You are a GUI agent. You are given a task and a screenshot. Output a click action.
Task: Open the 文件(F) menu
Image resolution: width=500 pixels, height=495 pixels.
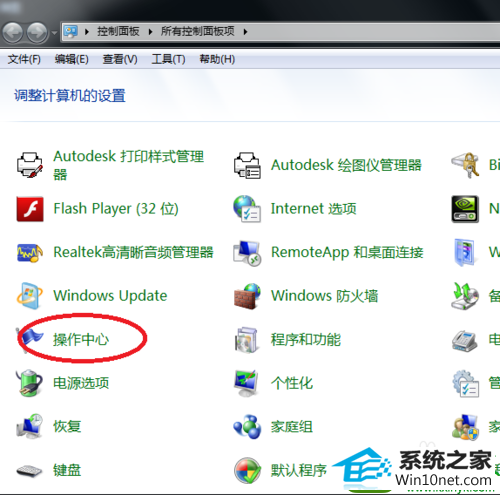click(24, 59)
